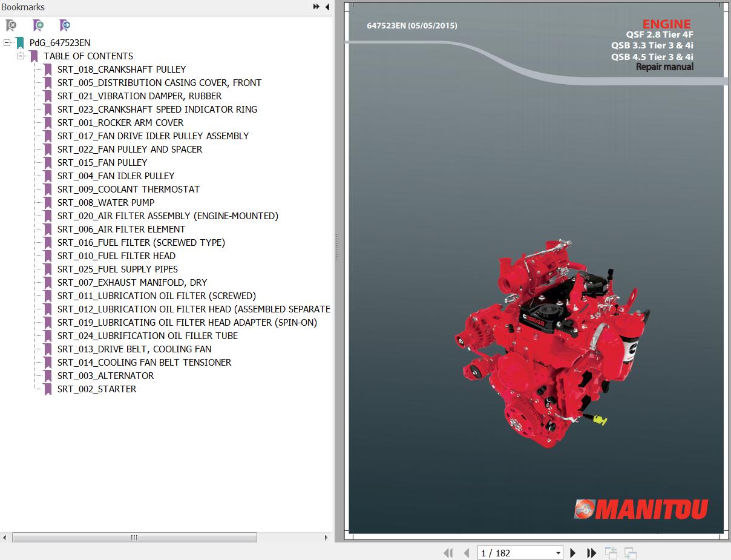Open SRT_012_LUBRICATION OIL FILTER HEAD bookmark
This screenshot has height=560, width=731.
tap(194, 309)
